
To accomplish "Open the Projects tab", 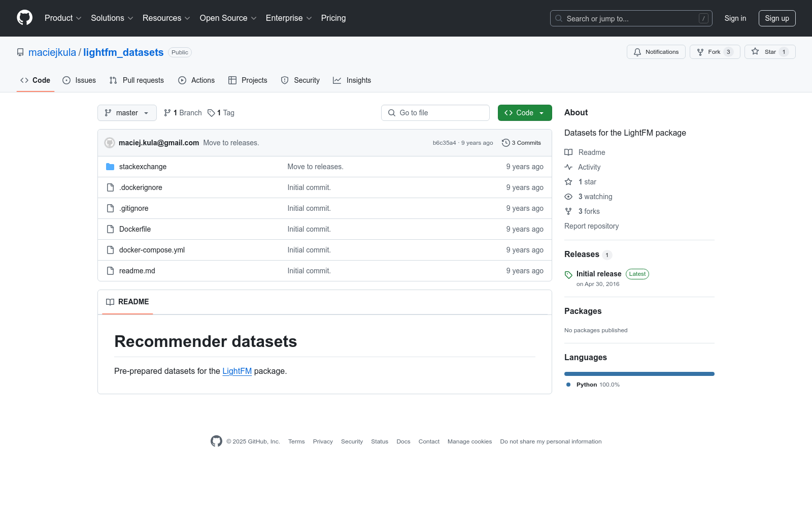I will pyautogui.click(x=248, y=80).
